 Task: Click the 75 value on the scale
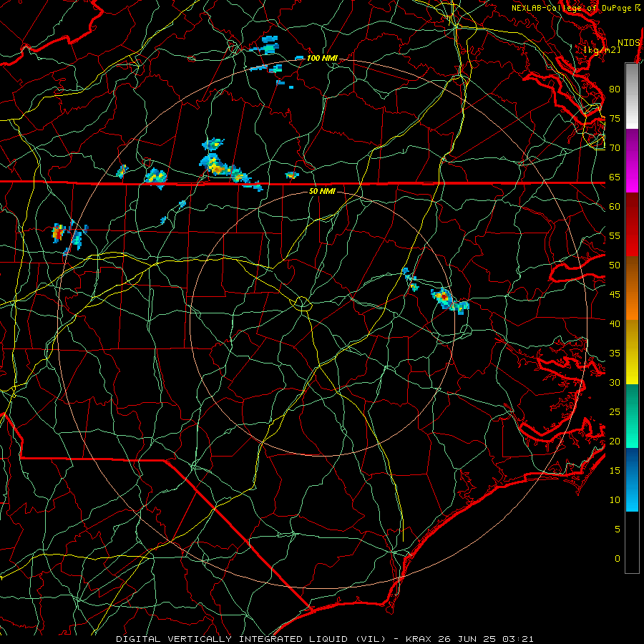[x=615, y=118]
